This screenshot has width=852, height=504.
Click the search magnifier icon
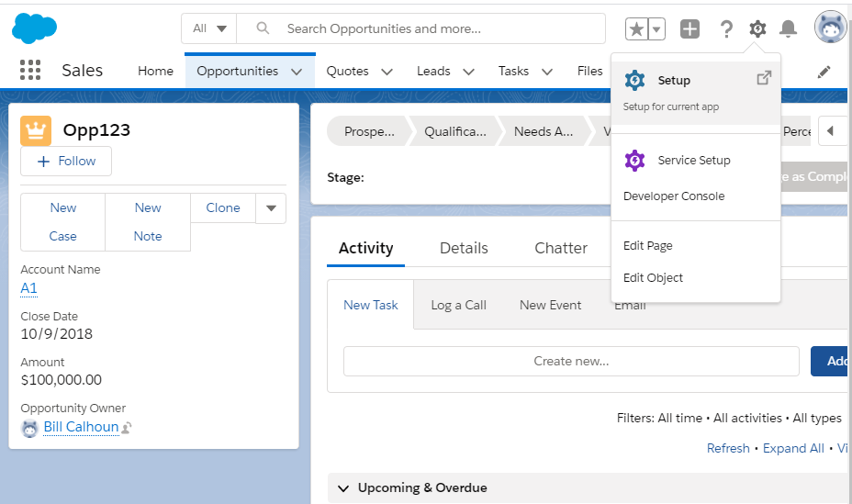(x=263, y=28)
